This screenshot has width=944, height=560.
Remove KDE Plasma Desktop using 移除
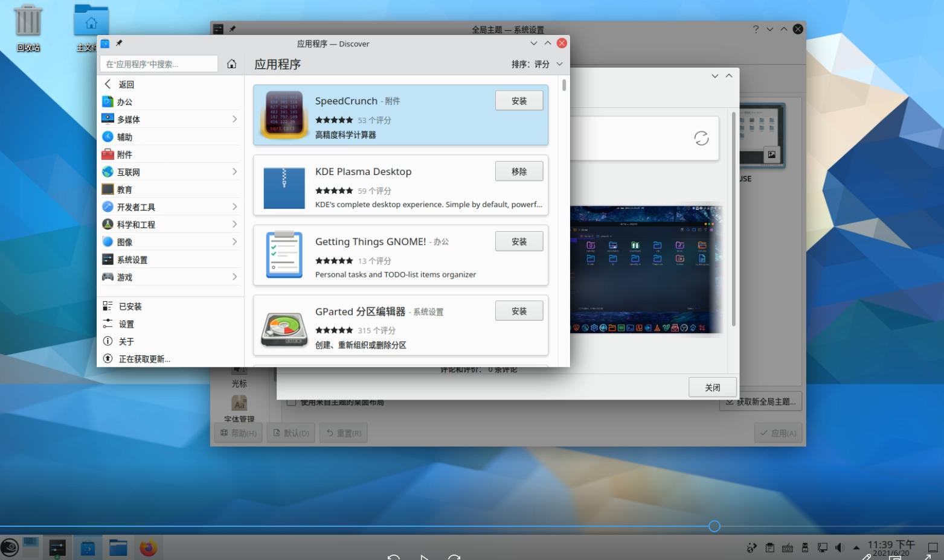[x=519, y=171]
